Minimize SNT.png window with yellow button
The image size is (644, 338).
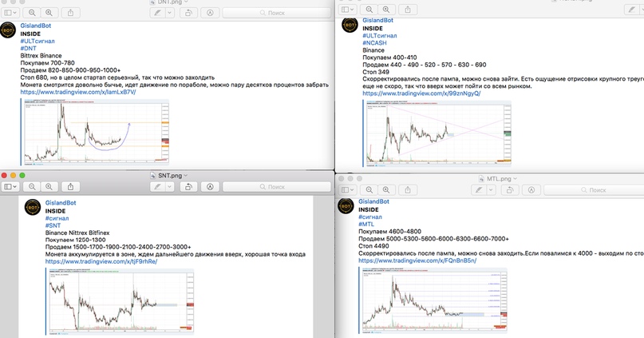pos(13,175)
